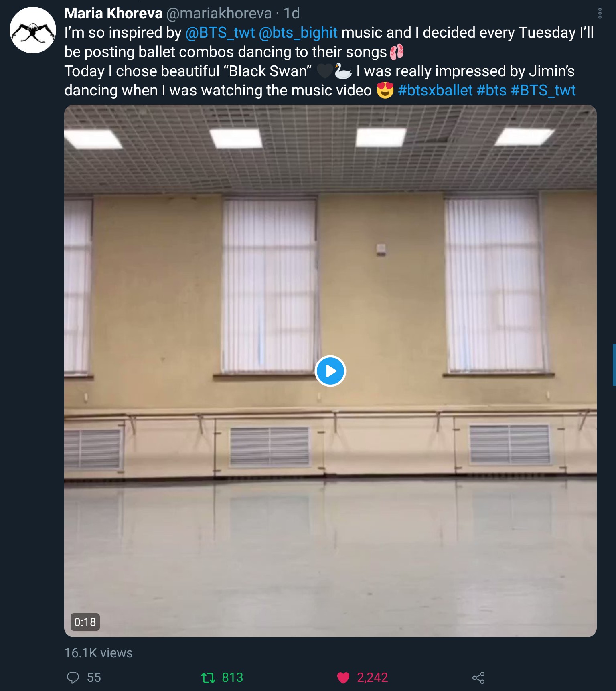616x691 pixels.
Task: Open the tweet's three-dot options menu
Action: [600, 14]
